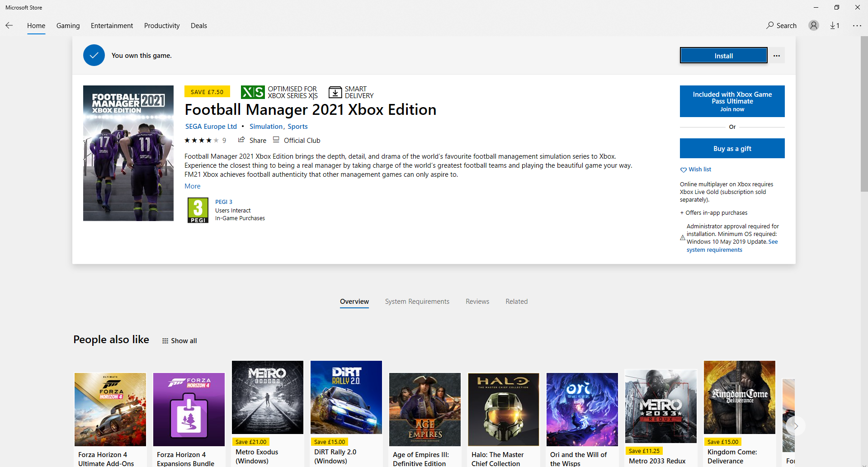Click Show all in People also like
868x467 pixels.
(x=184, y=341)
